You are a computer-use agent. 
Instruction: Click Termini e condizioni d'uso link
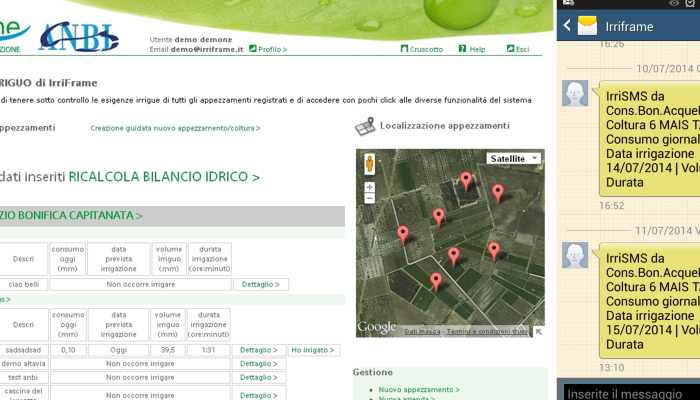(x=487, y=332)
